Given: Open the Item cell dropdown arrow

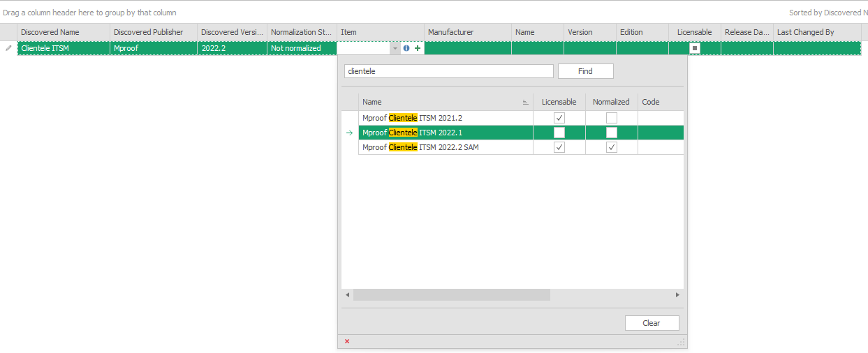Looking at the screenshot, I should (x=395, y=48).
